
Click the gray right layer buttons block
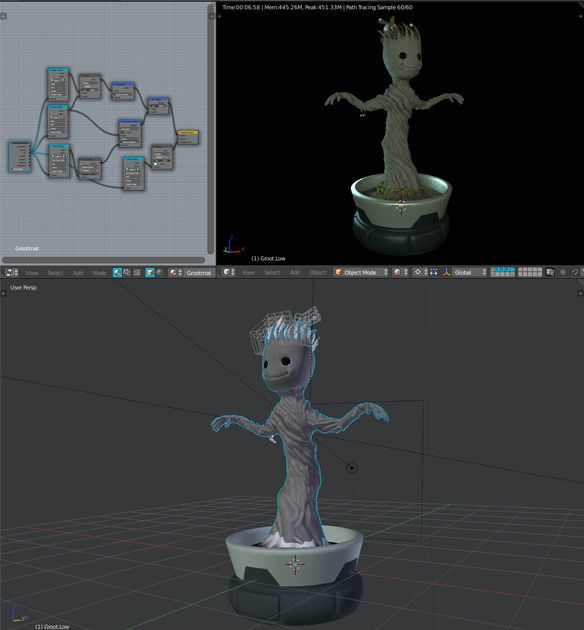click(530, 272)
